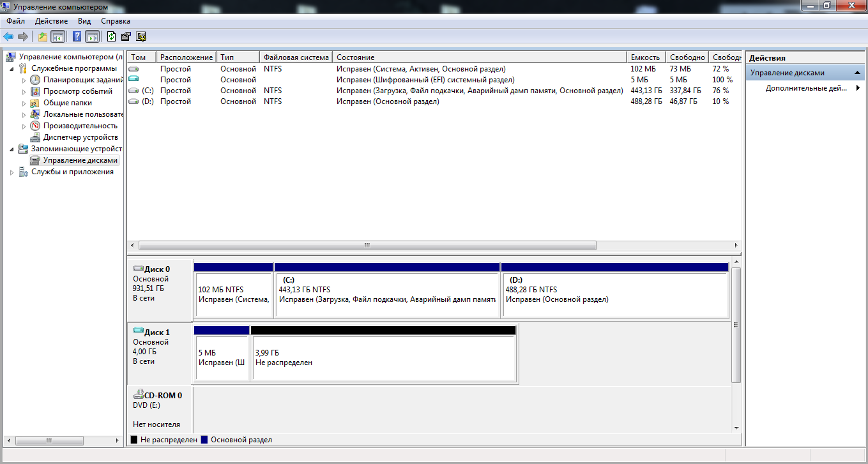Click the green Refresh toolbar icon
Viewport: 868px width, 464px height.
coord(112,36)
